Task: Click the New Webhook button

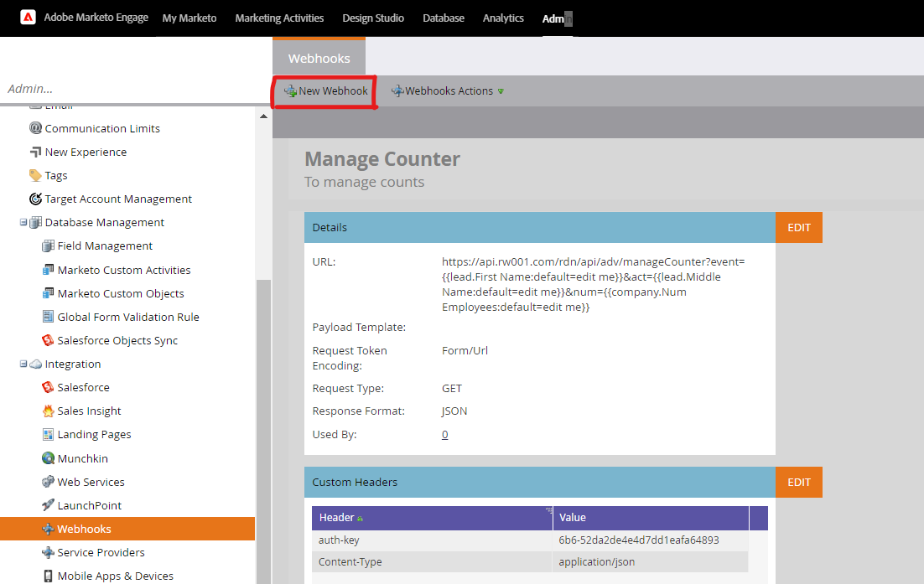Action: pos(326,90)
